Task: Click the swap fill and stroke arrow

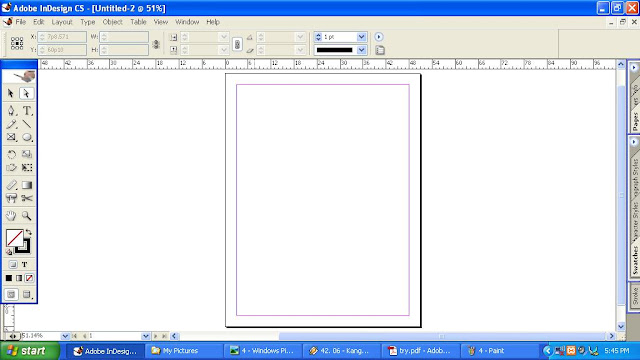Action: (x=29, y=232)
